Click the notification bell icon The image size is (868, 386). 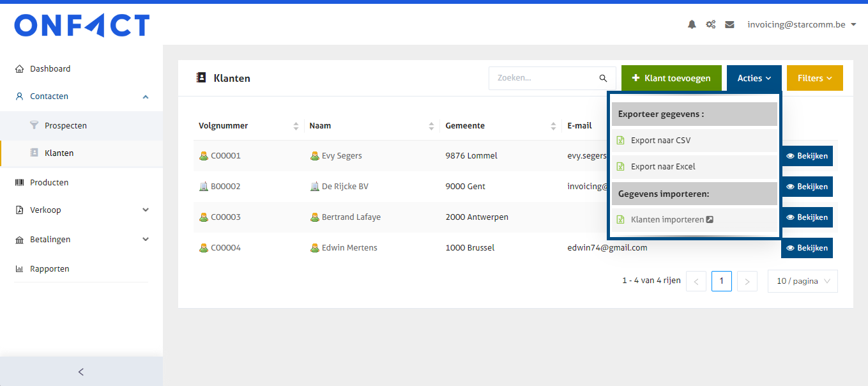point(692,24)
